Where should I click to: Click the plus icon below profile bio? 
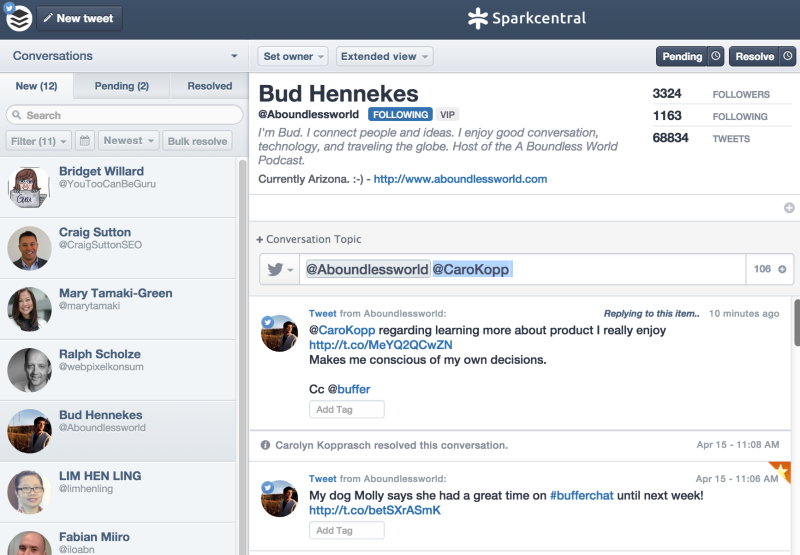click(x=789, y=208)
